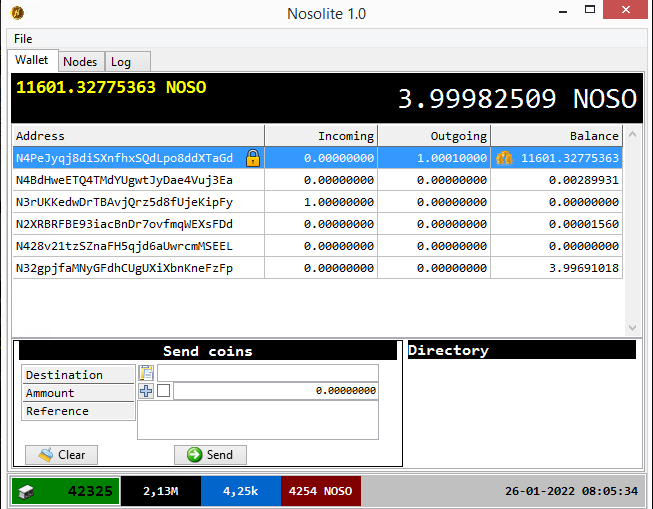Viewport: 653px width, 509px height.
Task: Click the Clear button
Action: 62,454
